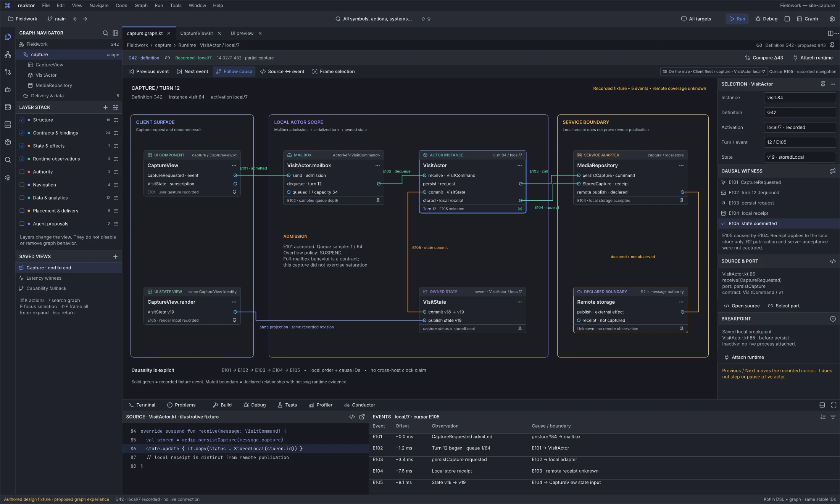
Task: Open the Layer Stack settings sliders icon
Action: point(115,107)
